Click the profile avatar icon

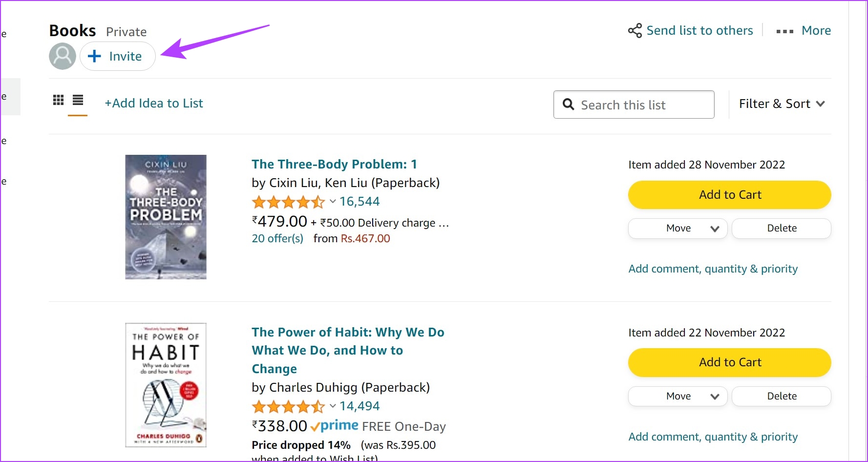coord(63,56)
